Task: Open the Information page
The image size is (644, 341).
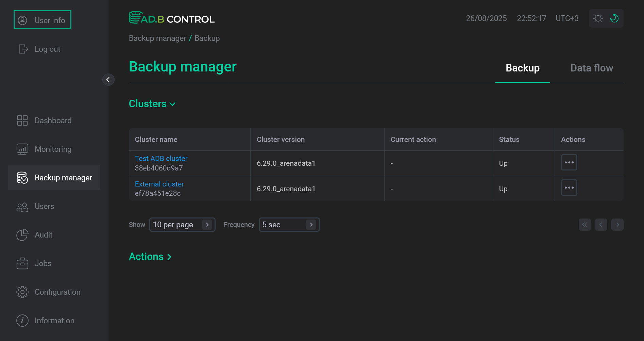Action: click(x=54, y=320)
